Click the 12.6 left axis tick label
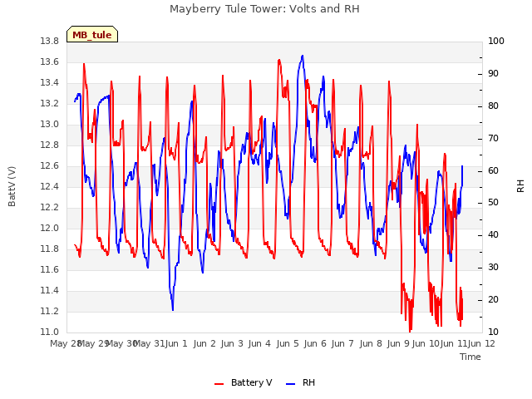The image size is (532, 399). tap(50, 166)
